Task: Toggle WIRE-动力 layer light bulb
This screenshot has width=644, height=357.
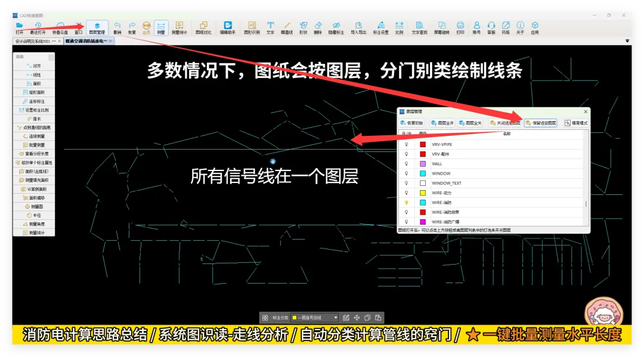Action: pyautogui.click(x=406, y=193)
